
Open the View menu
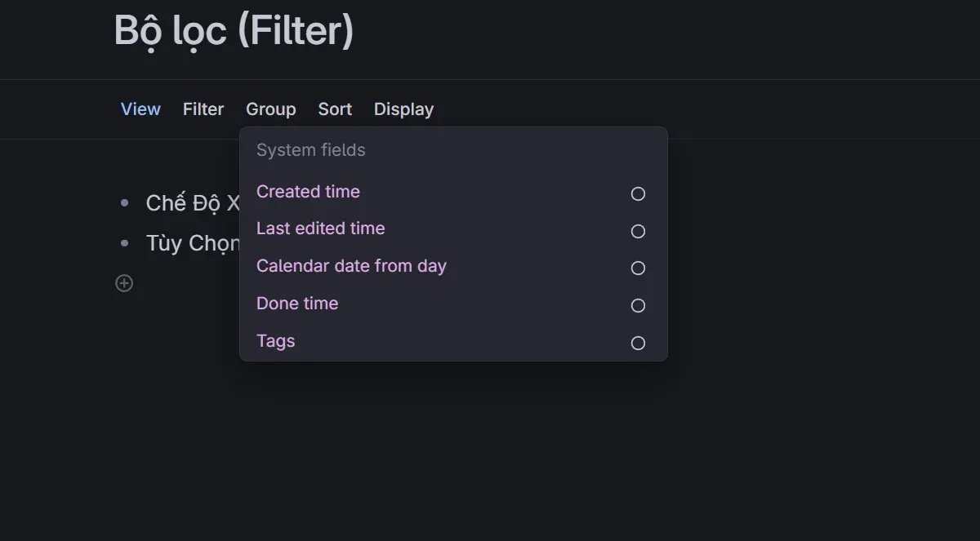pos(140,109)
